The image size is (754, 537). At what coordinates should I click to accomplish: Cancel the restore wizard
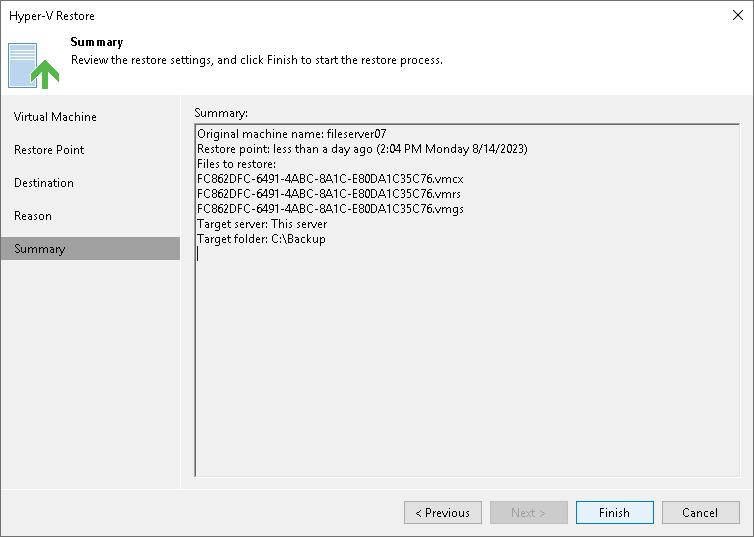tap(701, 512)
